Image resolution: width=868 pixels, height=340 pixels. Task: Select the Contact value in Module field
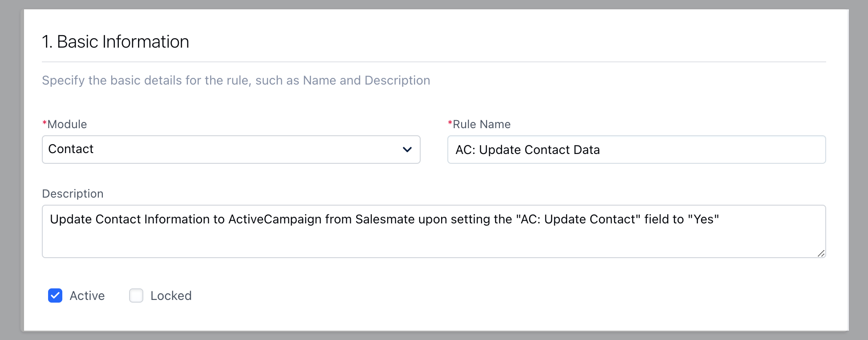click(x=71, y=149)
